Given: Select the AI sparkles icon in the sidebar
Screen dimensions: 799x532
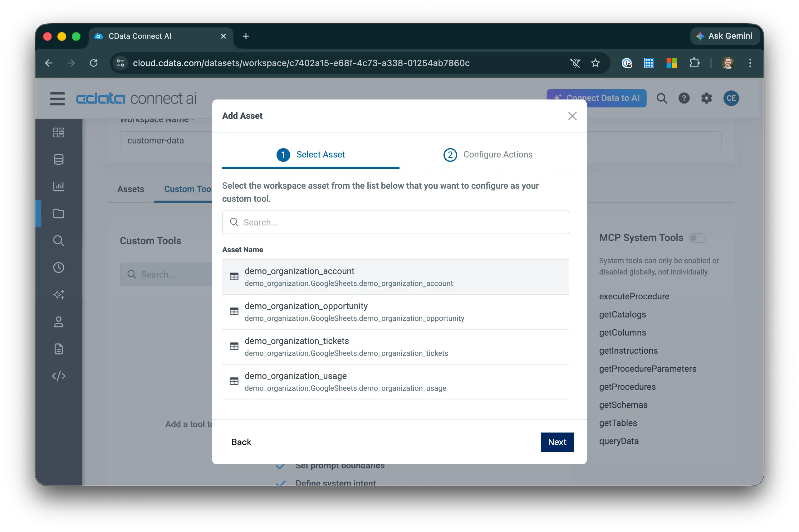Looking at the screenshot, I should pos(59,294).
